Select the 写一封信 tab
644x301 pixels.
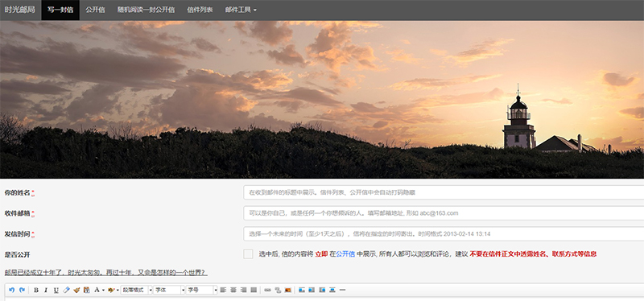pyautogui.click(x=60, y=10)
